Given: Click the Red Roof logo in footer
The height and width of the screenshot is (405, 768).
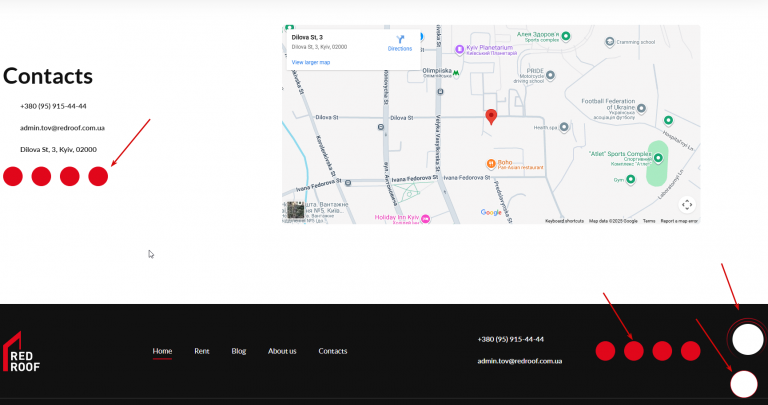Looking at the screenshot, I should (22, 352).
